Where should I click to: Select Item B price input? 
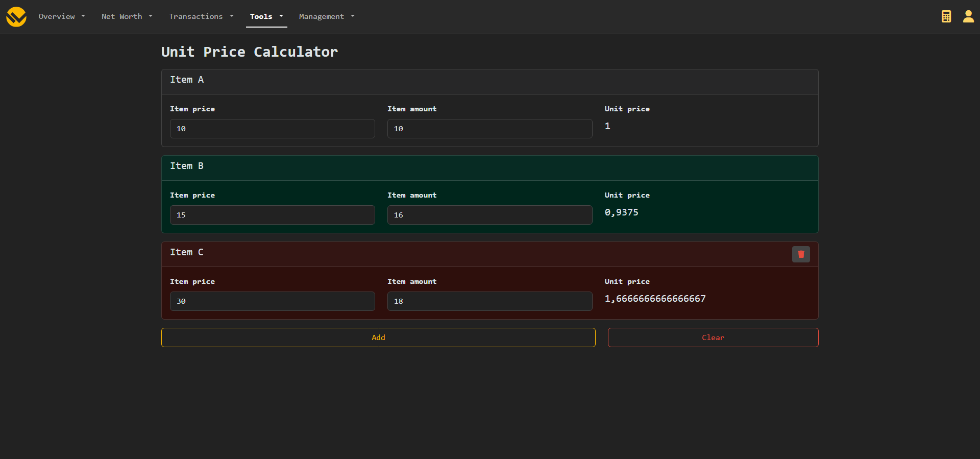(272, 215)
